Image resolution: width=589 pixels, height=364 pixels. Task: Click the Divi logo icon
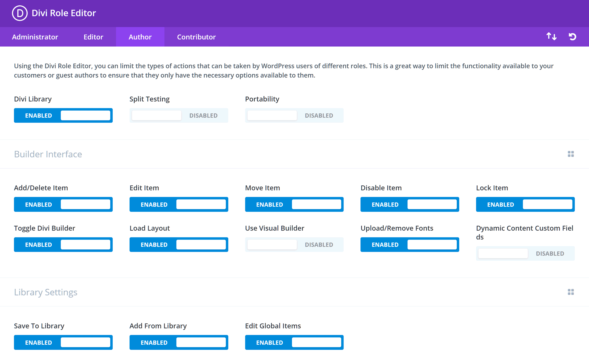20,13
